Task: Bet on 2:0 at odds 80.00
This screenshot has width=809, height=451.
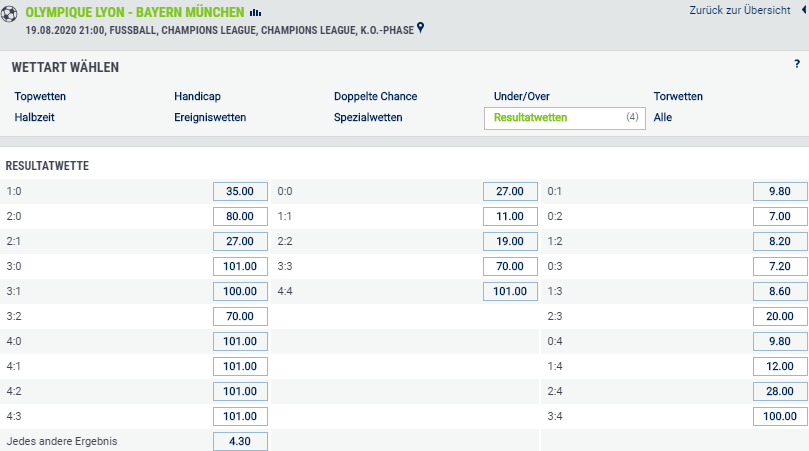Action: (240, 216)
